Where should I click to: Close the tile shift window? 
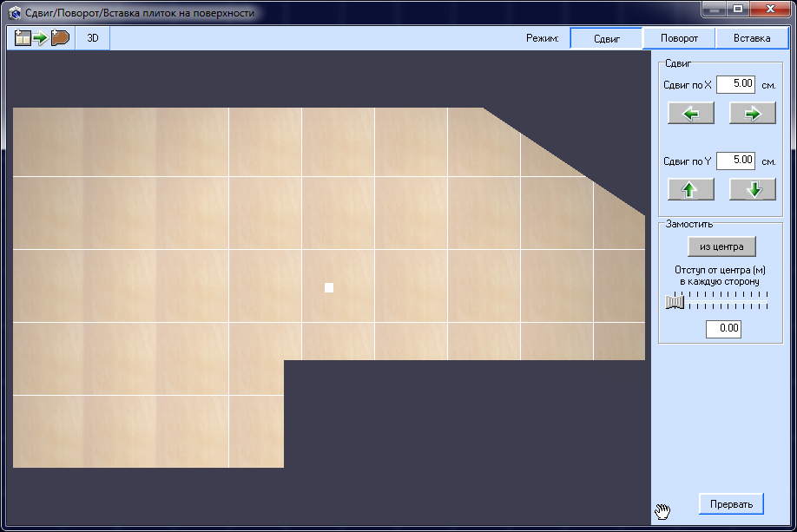pos(768,10)
